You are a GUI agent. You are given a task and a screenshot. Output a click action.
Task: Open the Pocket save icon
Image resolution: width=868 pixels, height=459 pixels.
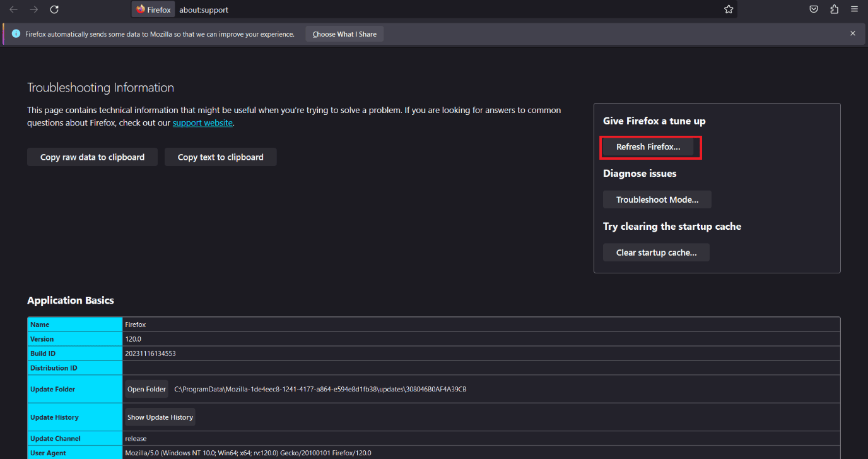(x=814, y=9)
